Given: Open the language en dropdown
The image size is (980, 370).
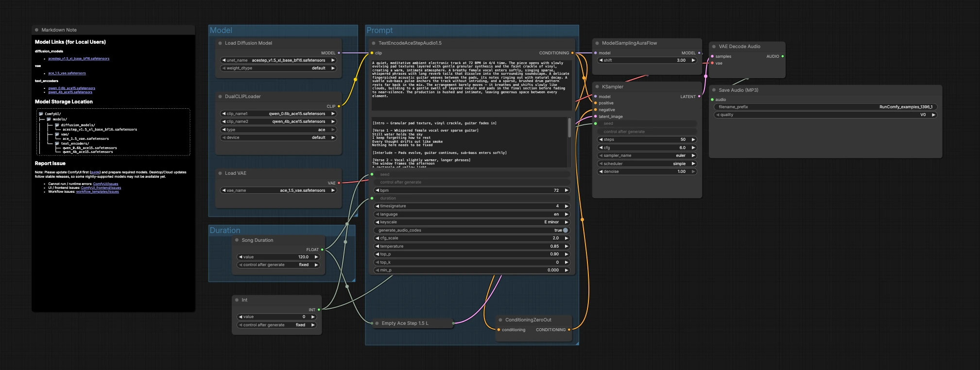Looking at the screenshot, I should tap(472, 214).
